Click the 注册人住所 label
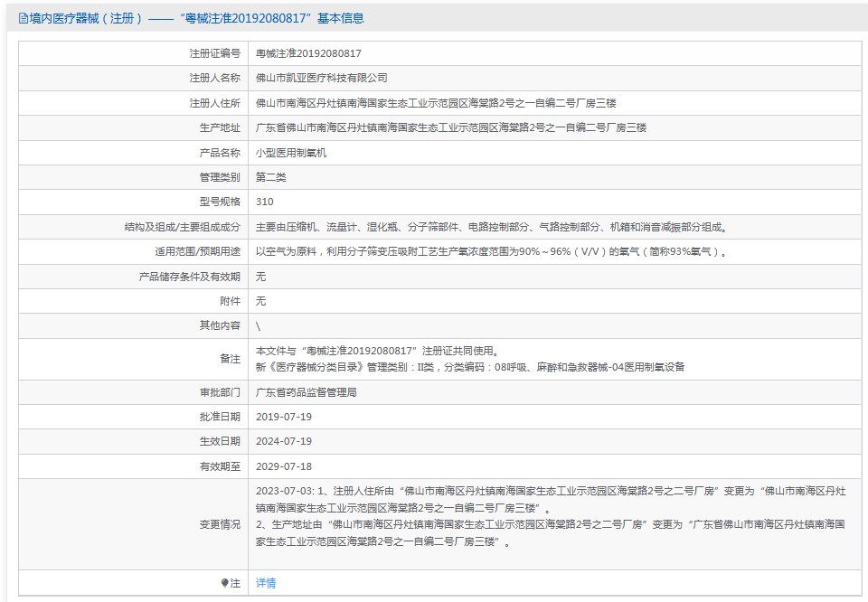868x602 pixels. coord(215,103)
